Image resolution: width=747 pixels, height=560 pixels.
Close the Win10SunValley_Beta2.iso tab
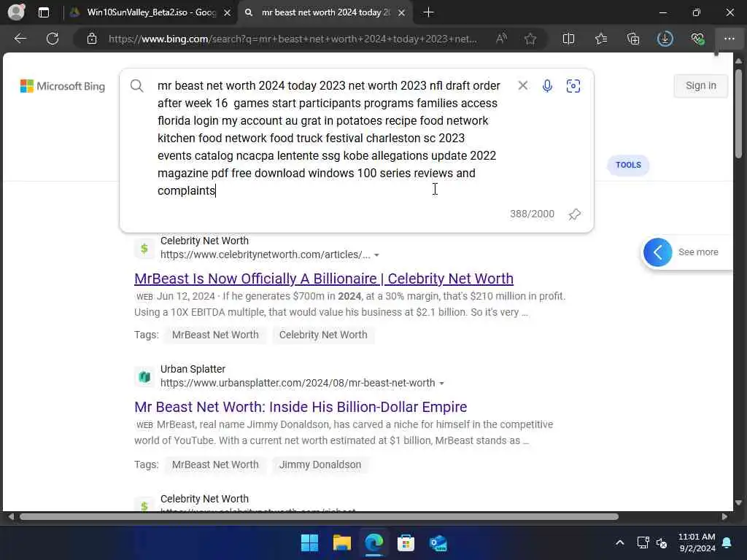click(228, 13)
